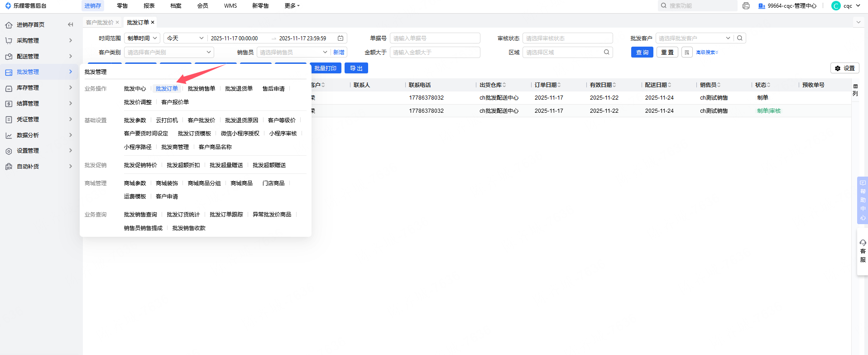Select 报表 in the top menu
This screenshot has height=355, width=868.
click(x=149, y=6)
